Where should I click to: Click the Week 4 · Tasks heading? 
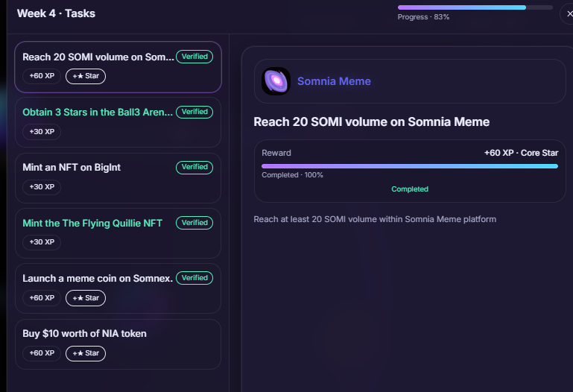pyautogui.click(x=56, y=13)
